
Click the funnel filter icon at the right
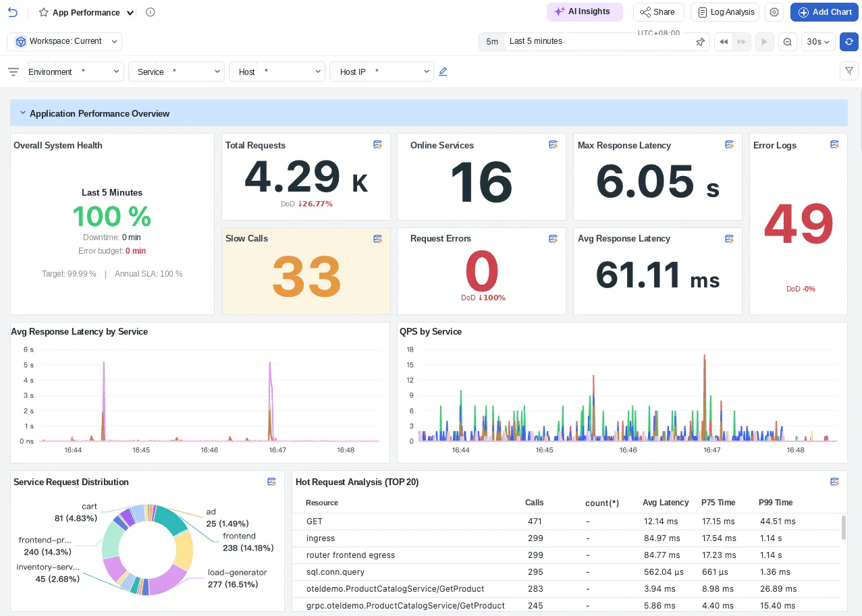pyautogui.click(x=848, y=71)
